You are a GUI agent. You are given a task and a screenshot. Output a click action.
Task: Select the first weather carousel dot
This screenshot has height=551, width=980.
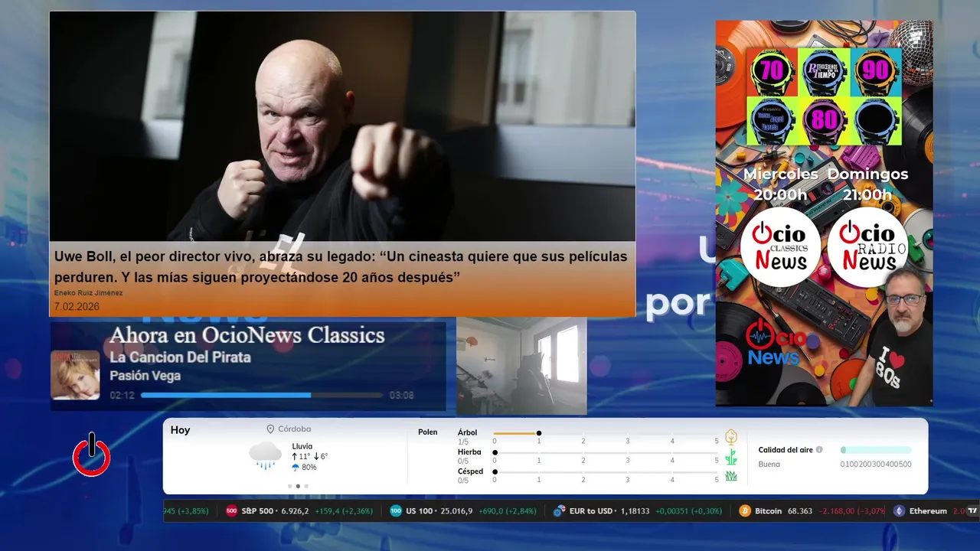tap(289, 486)
